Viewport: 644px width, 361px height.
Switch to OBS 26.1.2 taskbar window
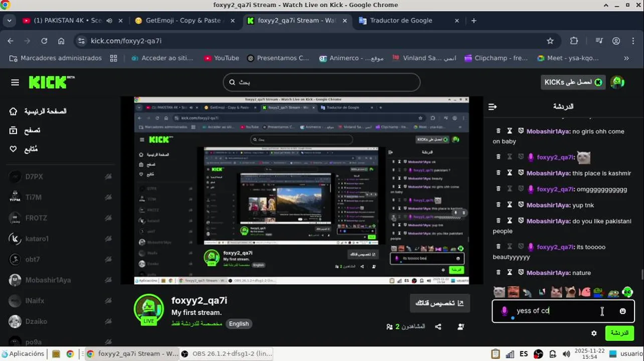pyautogui.click(x=227, y=353)
